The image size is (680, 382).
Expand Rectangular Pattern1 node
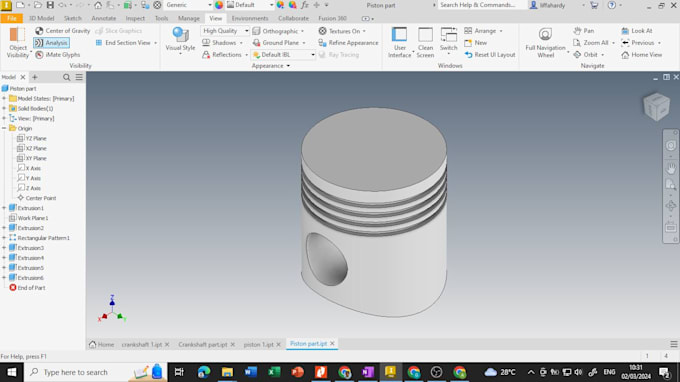point(4,238)
